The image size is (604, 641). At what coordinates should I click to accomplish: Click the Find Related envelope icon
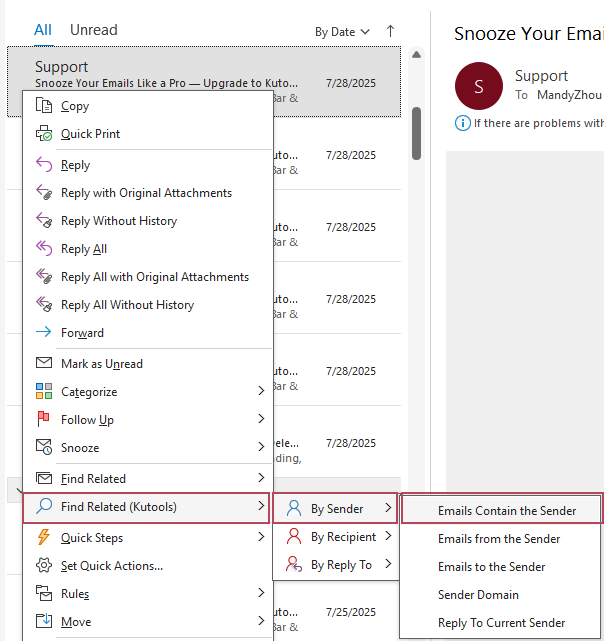tap(44, 478)
